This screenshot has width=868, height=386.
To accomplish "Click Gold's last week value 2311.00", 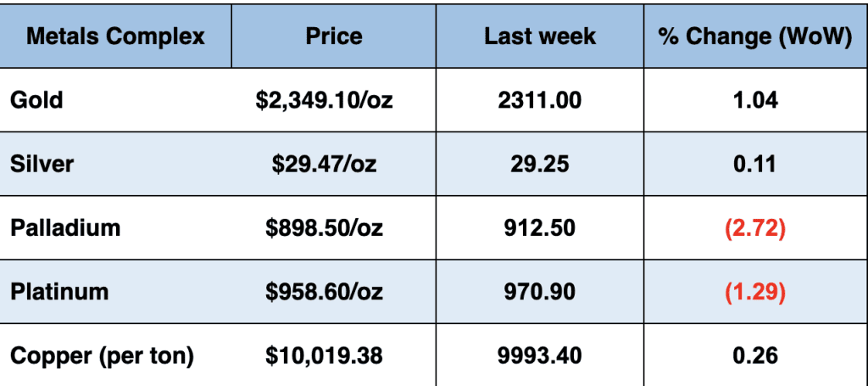I will [540, 100].
